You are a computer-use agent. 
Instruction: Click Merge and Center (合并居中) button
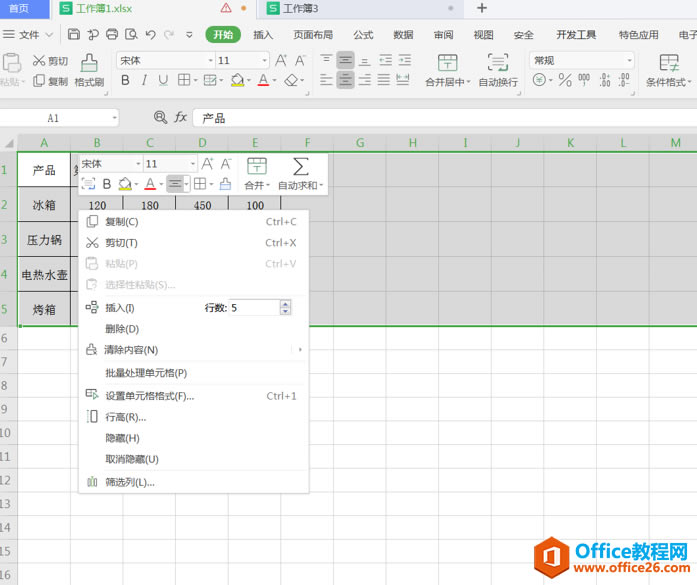(448, 70)
